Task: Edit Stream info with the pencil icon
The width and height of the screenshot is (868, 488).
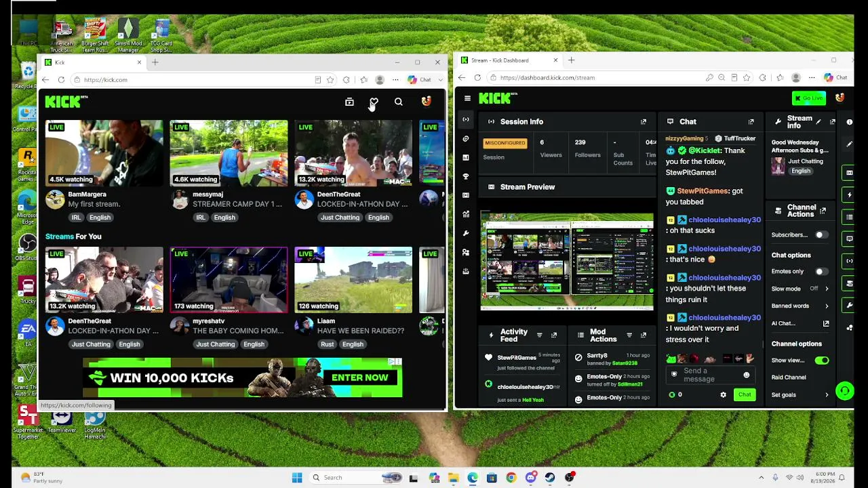Action: (x=818, y=122)
